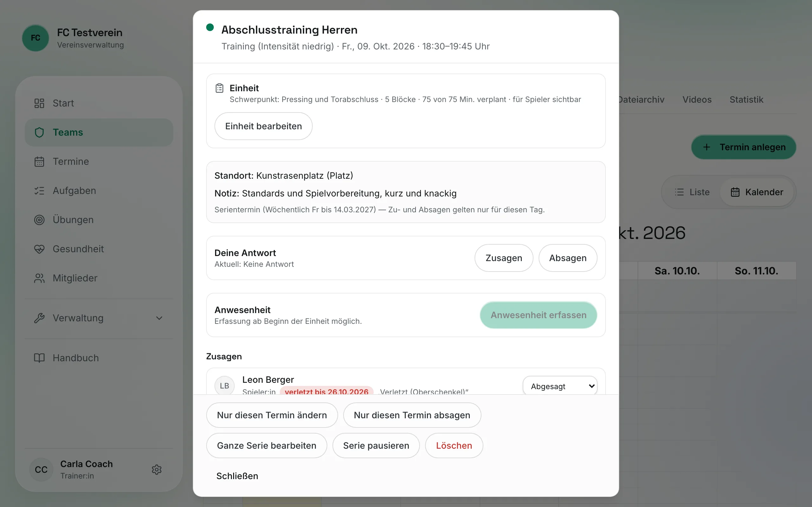Image resolution: width=812 pixels, height=507 pixels.
Task: Open Leon Berger's Abgesagt status dropdown
Action: click(560, 386)
